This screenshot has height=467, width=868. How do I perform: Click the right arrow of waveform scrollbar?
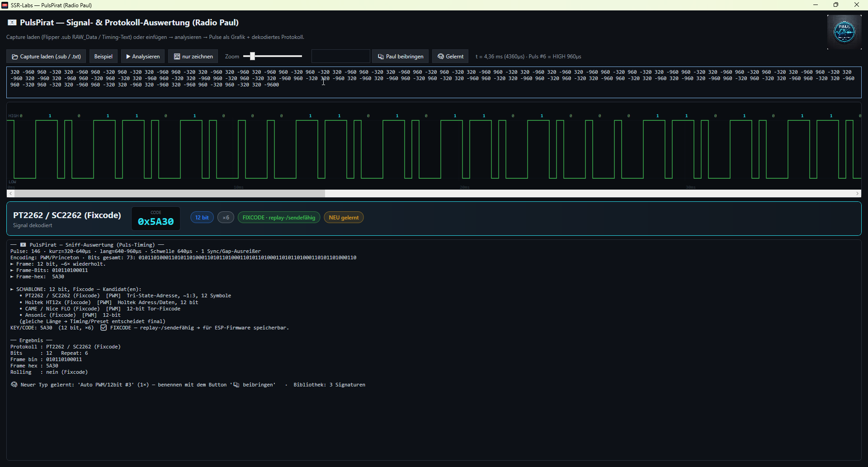pos(857,194)
